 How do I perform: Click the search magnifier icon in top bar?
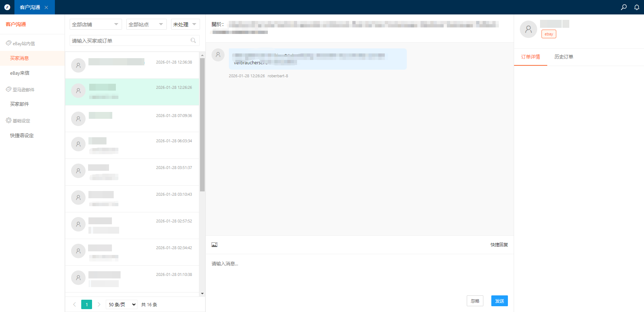tap(623, 7)
